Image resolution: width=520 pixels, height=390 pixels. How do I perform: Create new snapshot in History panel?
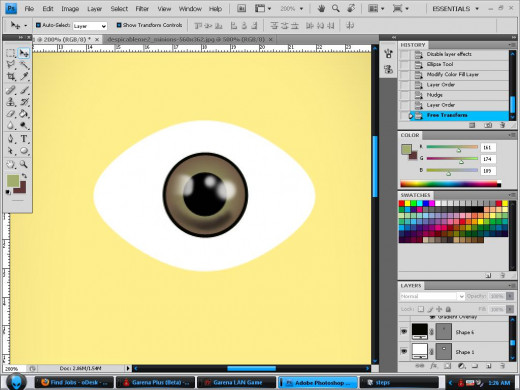click(x=488, y=125)
